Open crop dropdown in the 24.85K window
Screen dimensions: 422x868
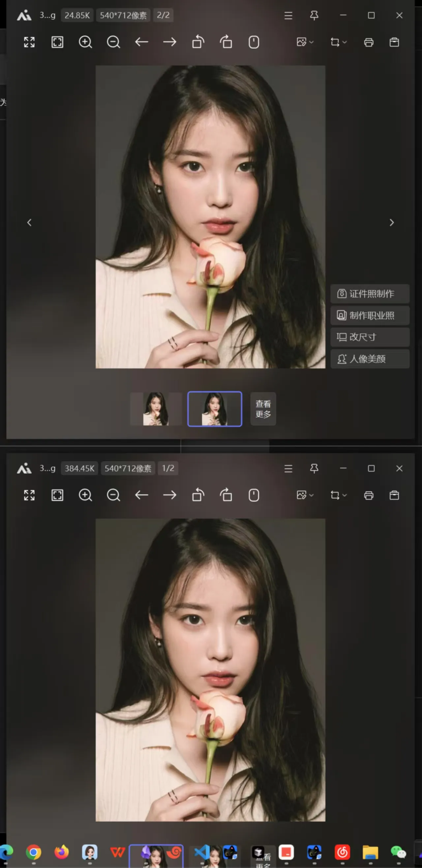(x=338, y=42)
